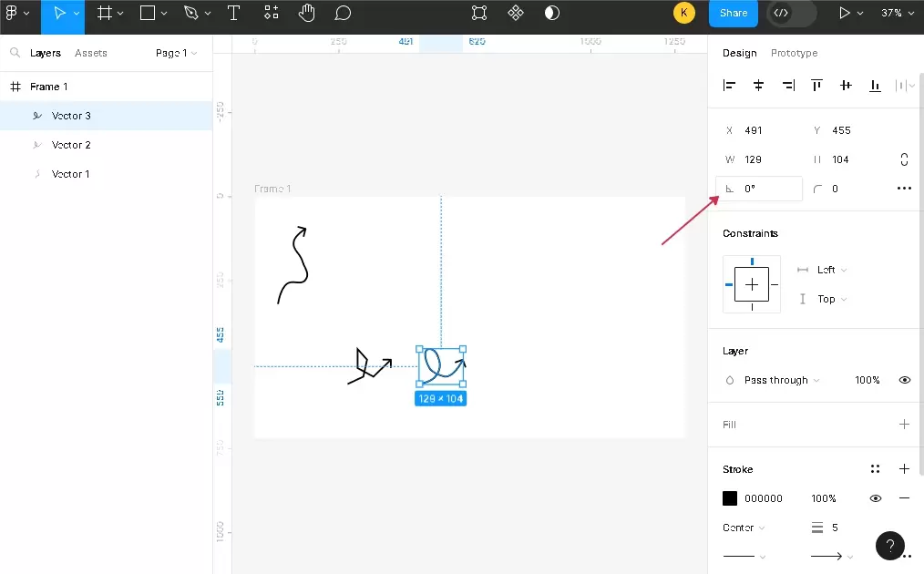The width and height of the screenshot is (924, 574).
Task: Toggle constrain proportions lock
Action: (904, 159)
